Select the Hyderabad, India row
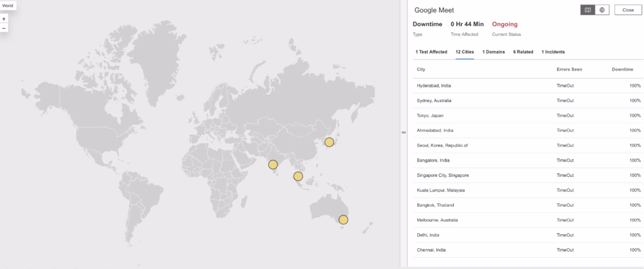Image resolution: width=644 pixels, height=269 pixels. [x=528, y=86]
